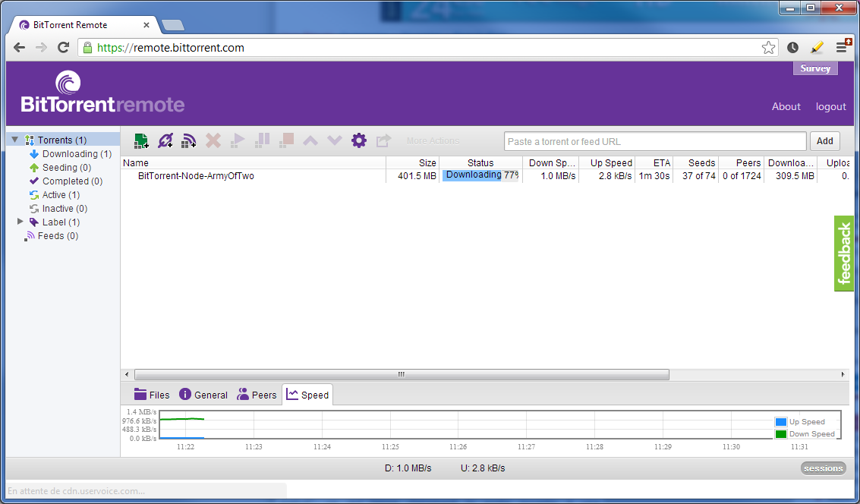Click the Add RSS Feed icon

188,140
